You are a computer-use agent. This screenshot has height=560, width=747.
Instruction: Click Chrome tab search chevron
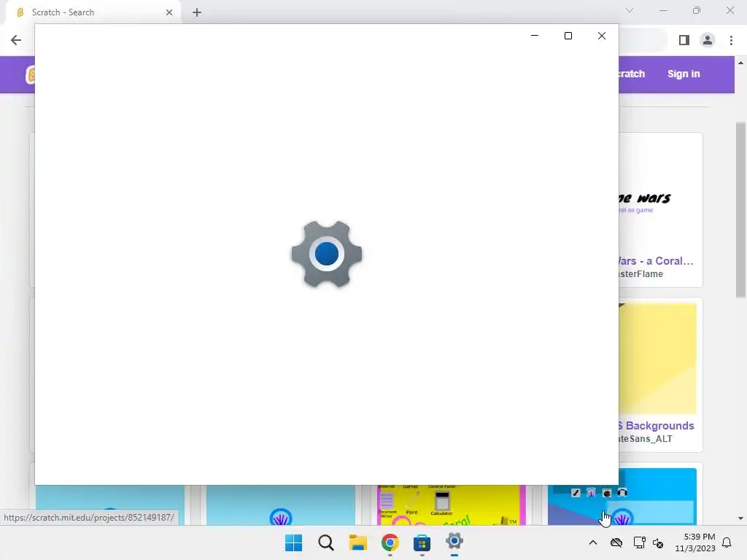point(630,10)
